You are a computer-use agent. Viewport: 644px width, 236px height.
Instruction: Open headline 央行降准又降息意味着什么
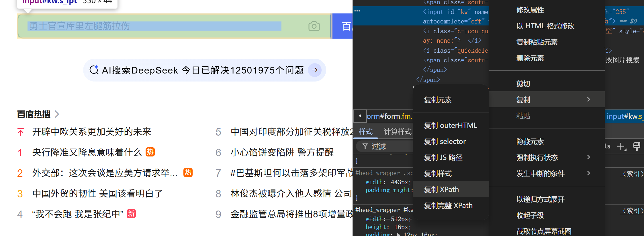[x=87, y=152]
